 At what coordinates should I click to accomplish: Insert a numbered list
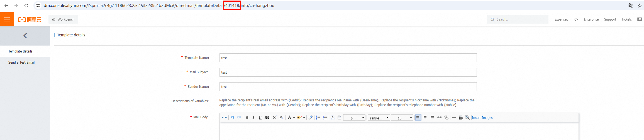pos(318,117)
